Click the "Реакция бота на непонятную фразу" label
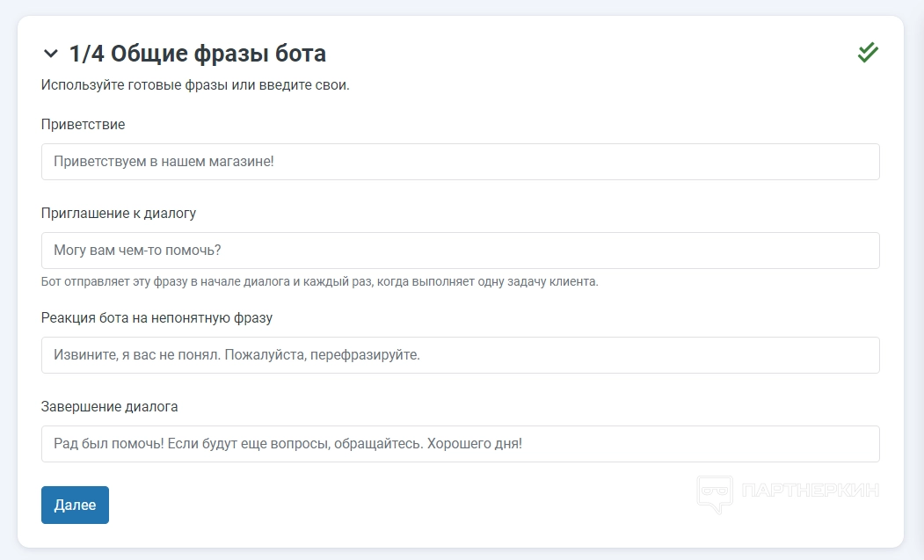The width and height of the screenshot is (924, 560). [x=163, y=317]
